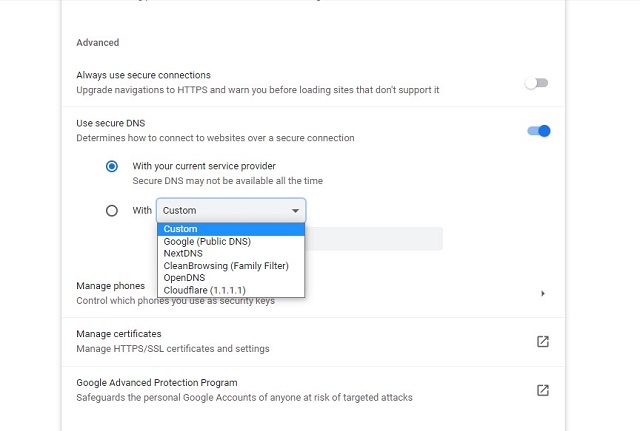
Task: Enable Always use secure connections toggle
Action: [536, 83]
